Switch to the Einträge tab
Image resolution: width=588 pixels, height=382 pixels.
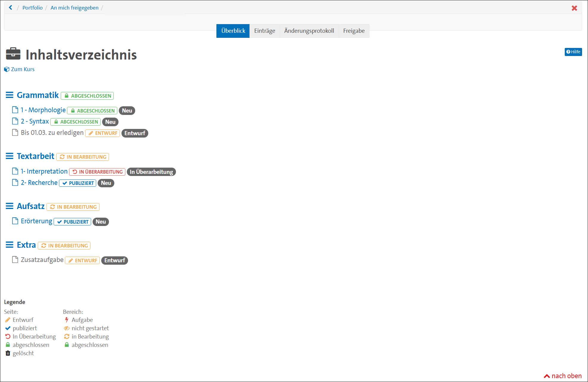pos(264,31)
